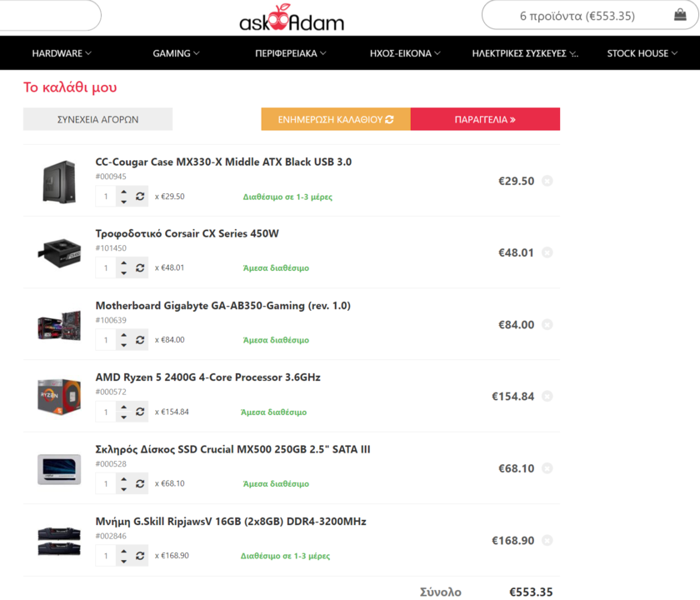Image resolution: width=700 pixels, height=600 pixels.
Task: Click quantity field of Gigabyte motherboard row
Action: click(x=106, y=340)
